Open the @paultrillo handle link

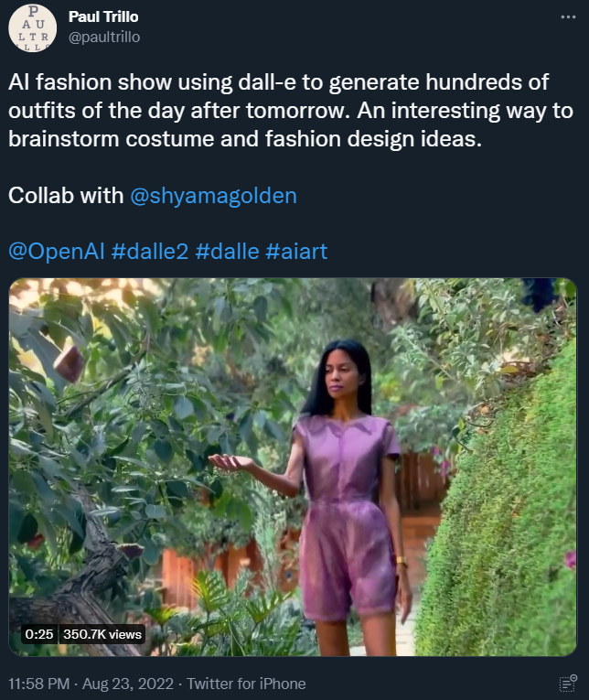[104, 37]
